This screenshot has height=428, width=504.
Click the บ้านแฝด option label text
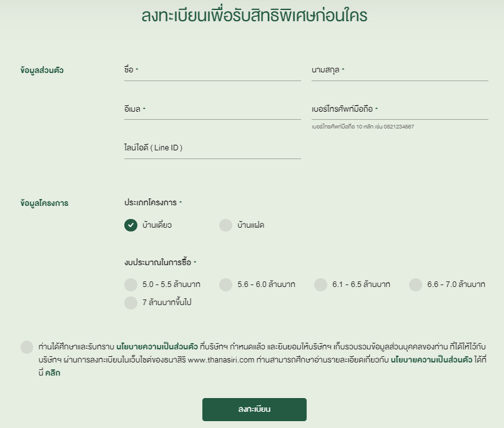[x=250, y=225]
